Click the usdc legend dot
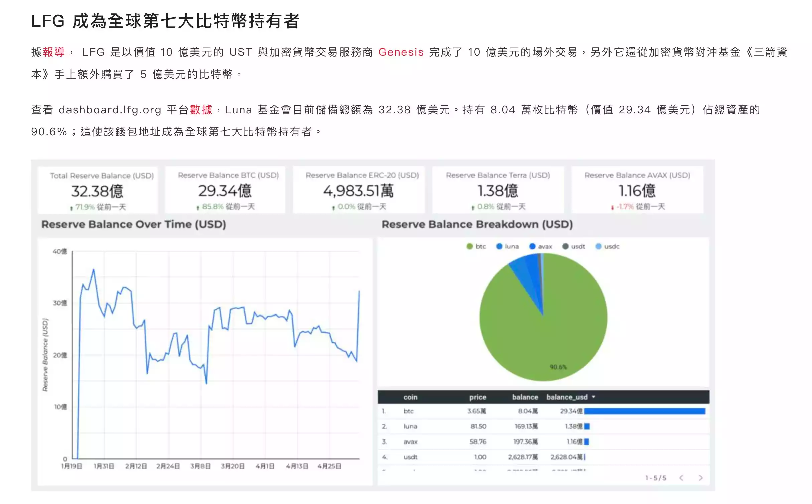The image size is (812, 504). [599, 246]
